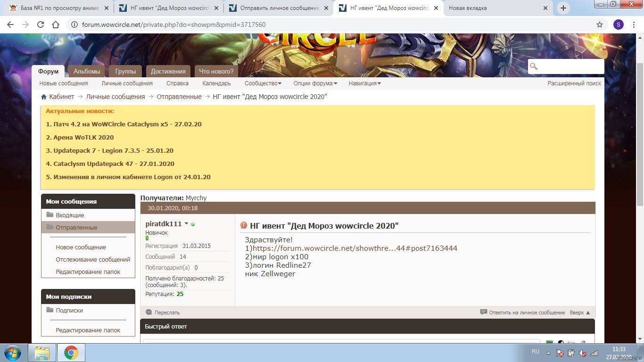
Task: Open the Сообщество dropdown
Action: [263, 83]
